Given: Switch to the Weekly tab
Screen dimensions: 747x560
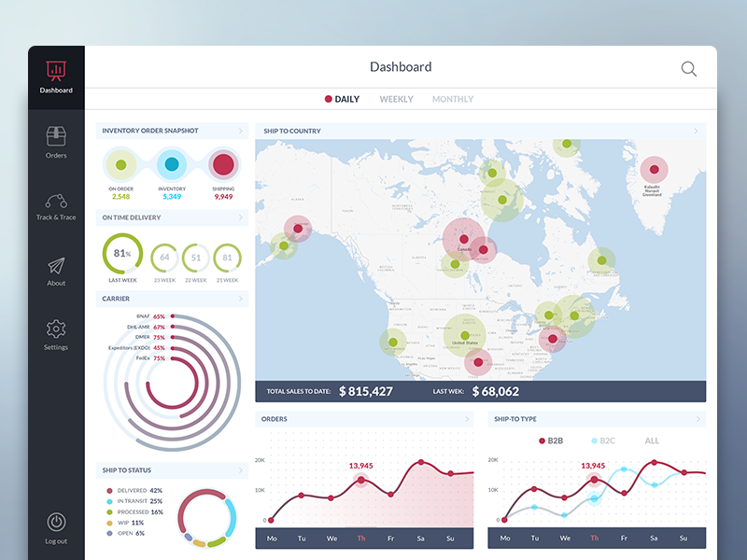Looking at the screenshot, I should click(396, 99).
